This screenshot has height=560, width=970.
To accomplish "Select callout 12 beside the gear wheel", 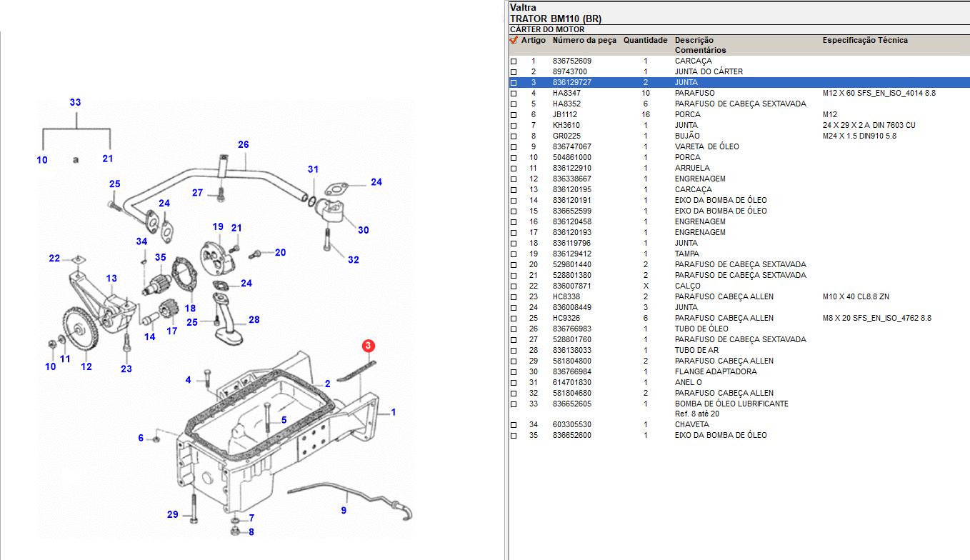I will click(x=86, y=367).
